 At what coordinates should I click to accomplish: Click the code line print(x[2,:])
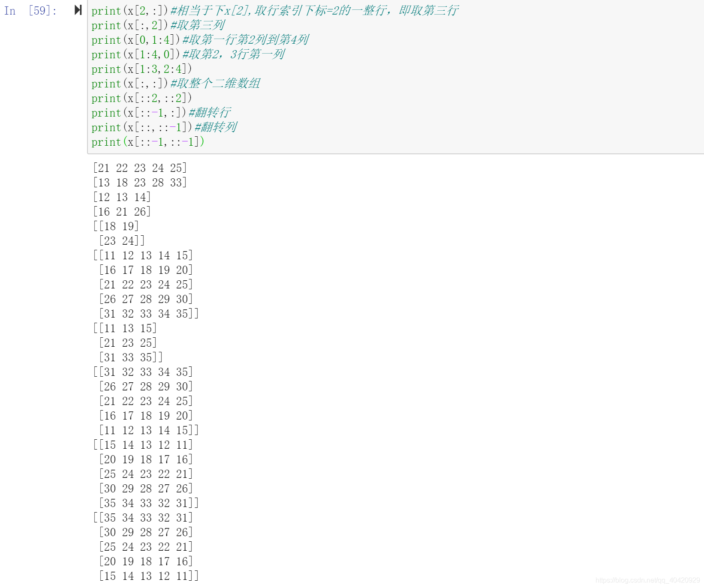(129, 11)
